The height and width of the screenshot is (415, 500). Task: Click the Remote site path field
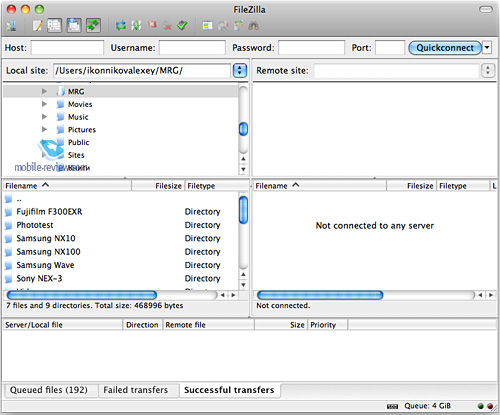[x=397, y=71]
